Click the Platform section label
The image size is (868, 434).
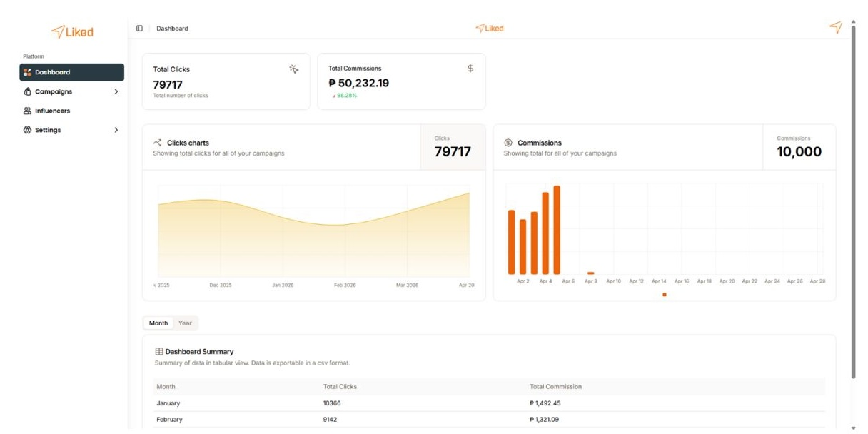[34, 56]
